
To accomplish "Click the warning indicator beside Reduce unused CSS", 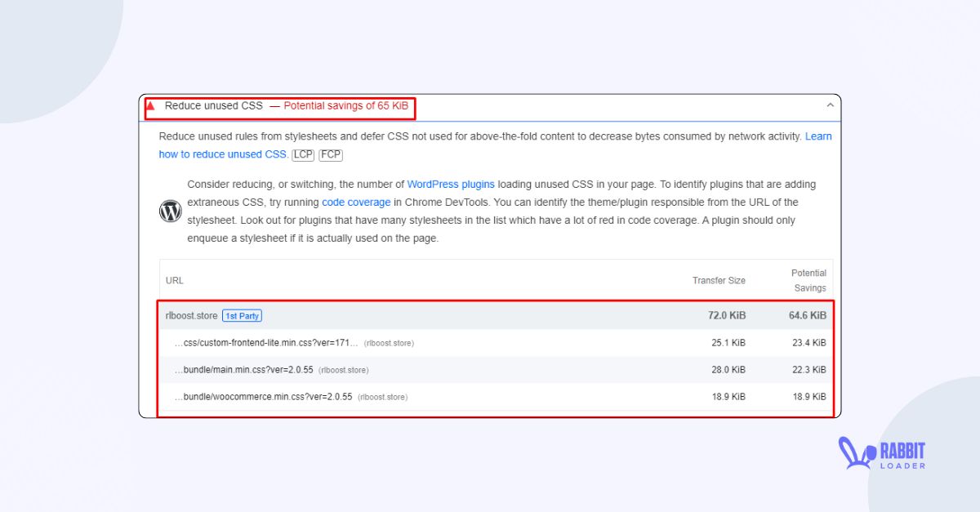I will [151, 105].
